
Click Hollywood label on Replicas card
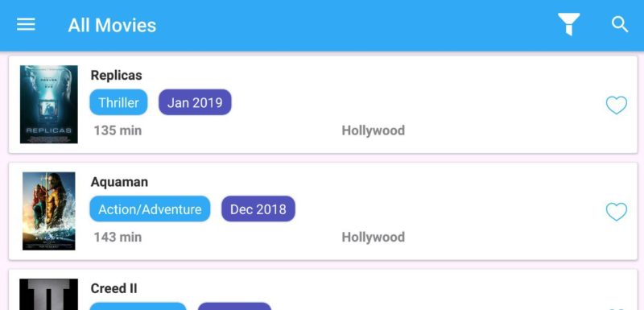click(x=374, y=130)
